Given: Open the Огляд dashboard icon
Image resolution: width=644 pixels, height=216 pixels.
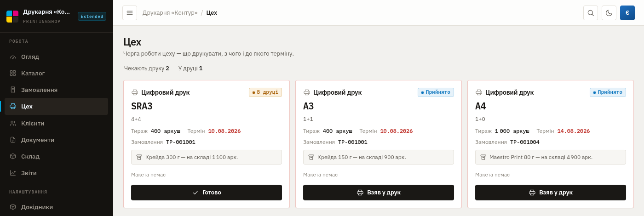Looking at the screenshot, I should pos(13,57).
